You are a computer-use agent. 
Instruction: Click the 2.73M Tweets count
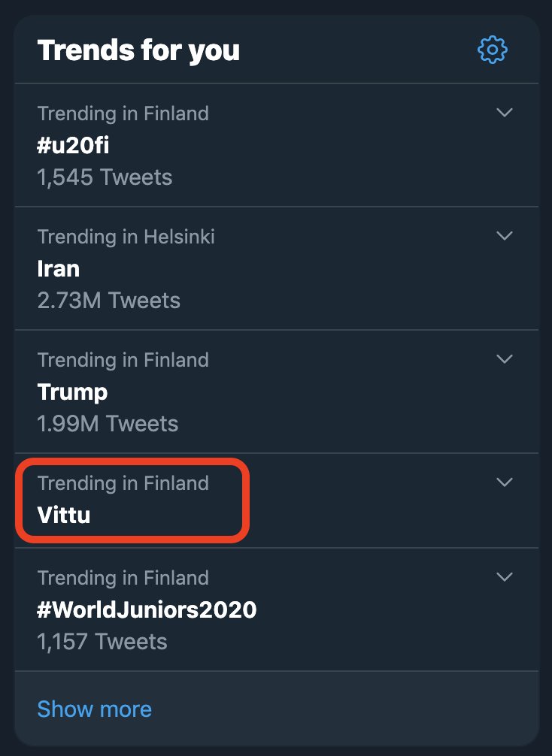108,301
